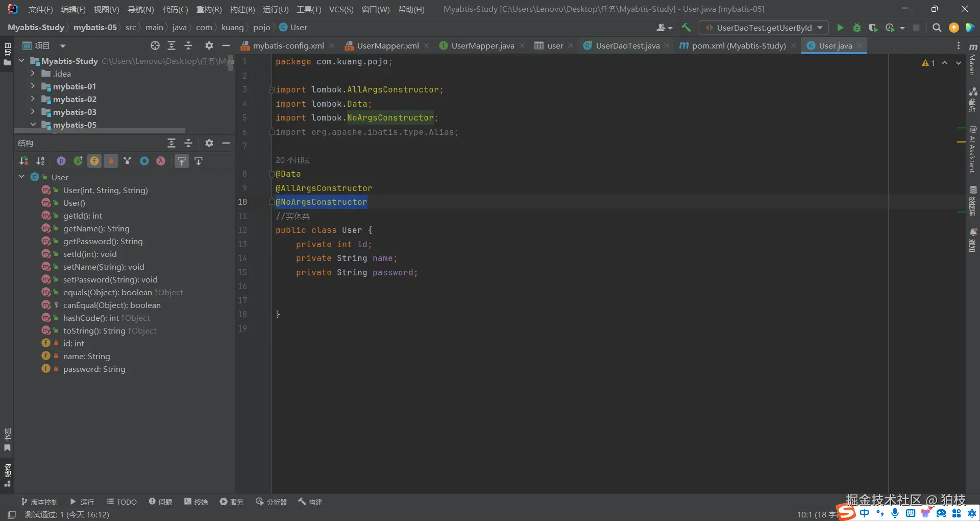
Task: Start debugging with the green bug icon
Action: [857, 28]
